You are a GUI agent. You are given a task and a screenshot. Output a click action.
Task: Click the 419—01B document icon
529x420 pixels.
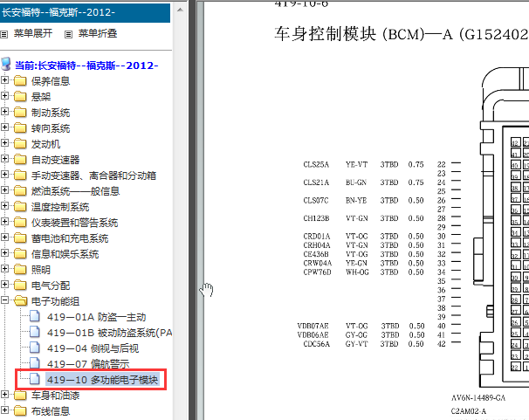[35, 332]
